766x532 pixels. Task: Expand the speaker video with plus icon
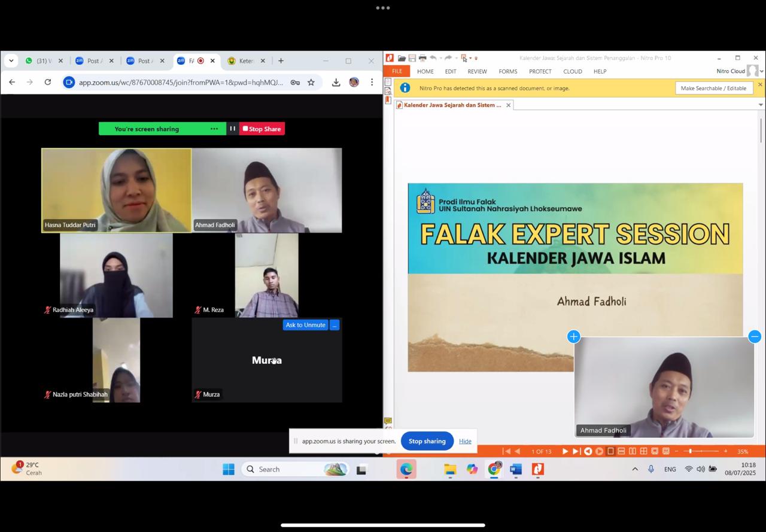coord(573,336)
